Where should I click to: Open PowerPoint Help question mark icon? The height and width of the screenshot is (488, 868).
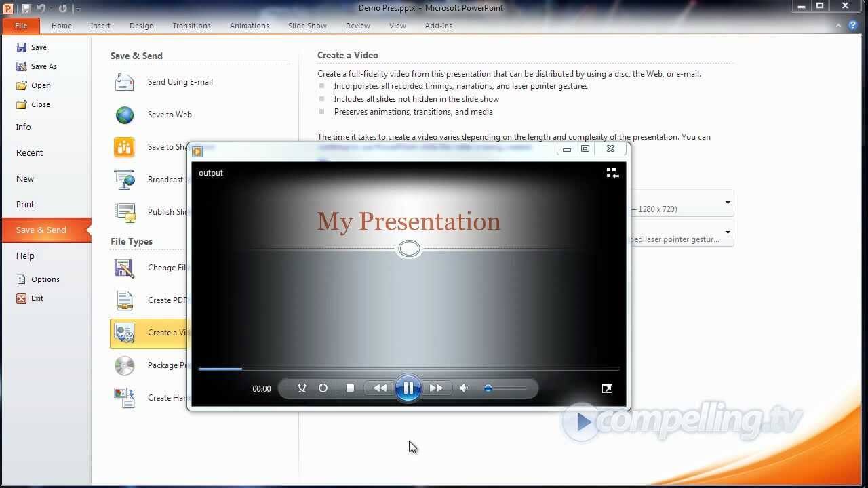click(853, 26)
